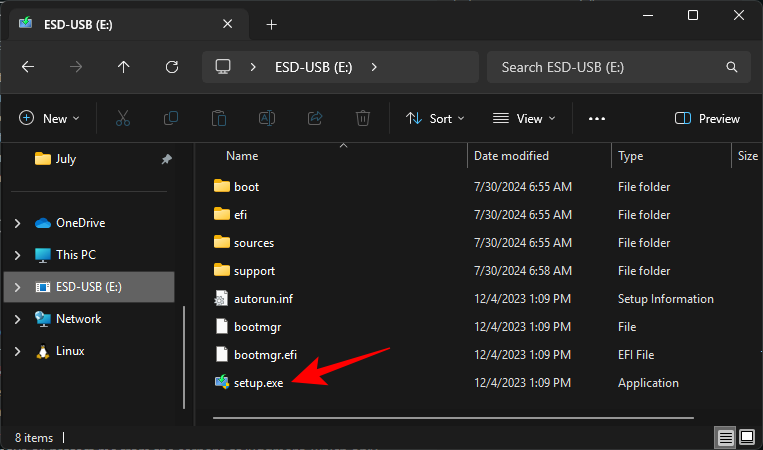Image resolution: width=763 pixels, height=450 pixels.
Task: Open the See more ellipsis menu
Action: 597,118
